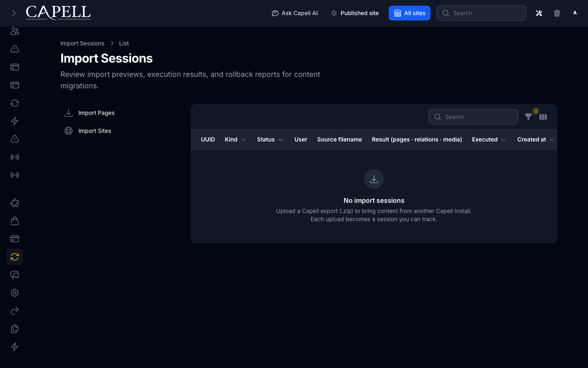Open the table filter funnel icon
Image resolution: width=588 pixels, height=368 pixels.
(x=528, y=117)
